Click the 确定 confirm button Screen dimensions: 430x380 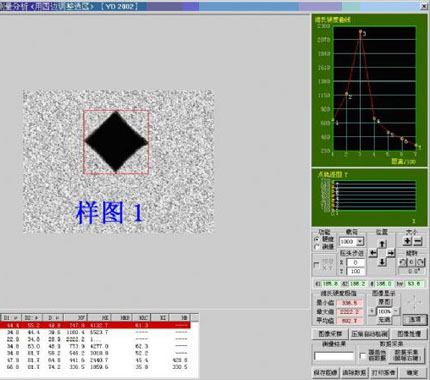coord(412,372)
